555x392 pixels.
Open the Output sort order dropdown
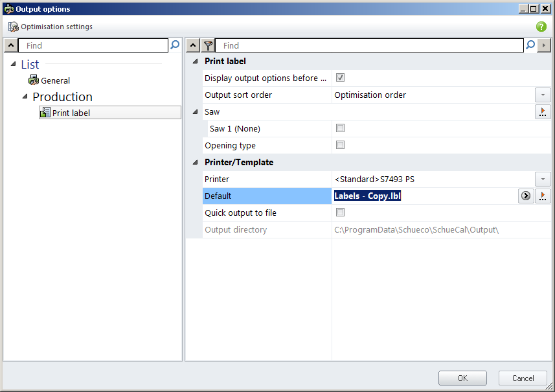pos(543,95)
